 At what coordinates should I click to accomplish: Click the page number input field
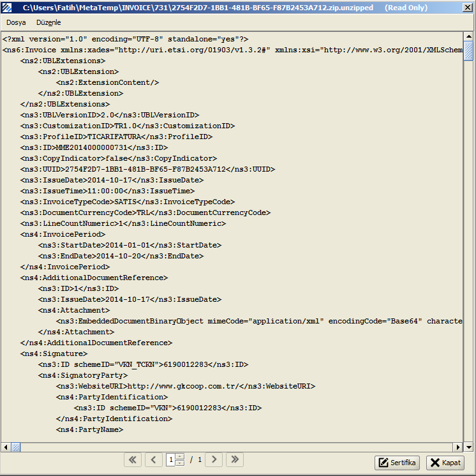point(170,459)
